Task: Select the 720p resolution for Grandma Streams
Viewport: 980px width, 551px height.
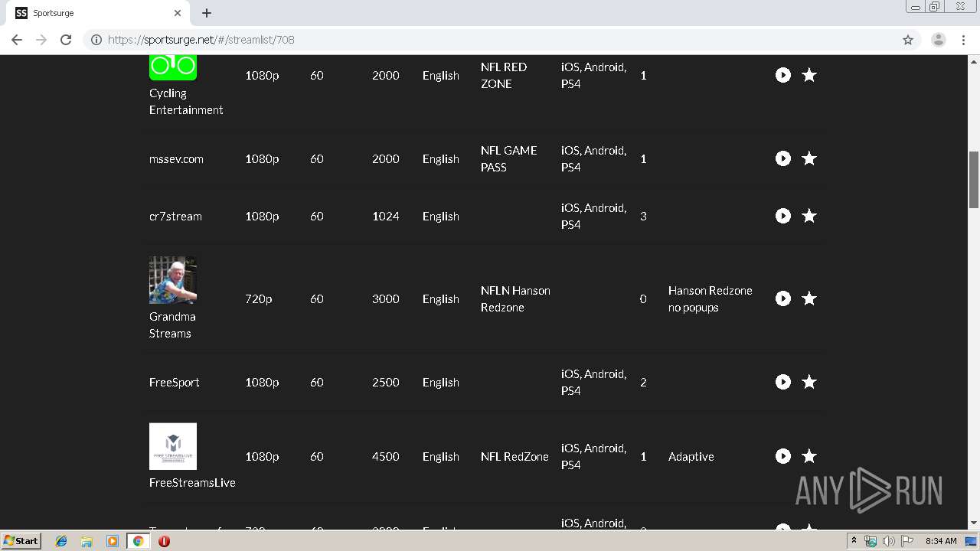Action: coord(259,299)
